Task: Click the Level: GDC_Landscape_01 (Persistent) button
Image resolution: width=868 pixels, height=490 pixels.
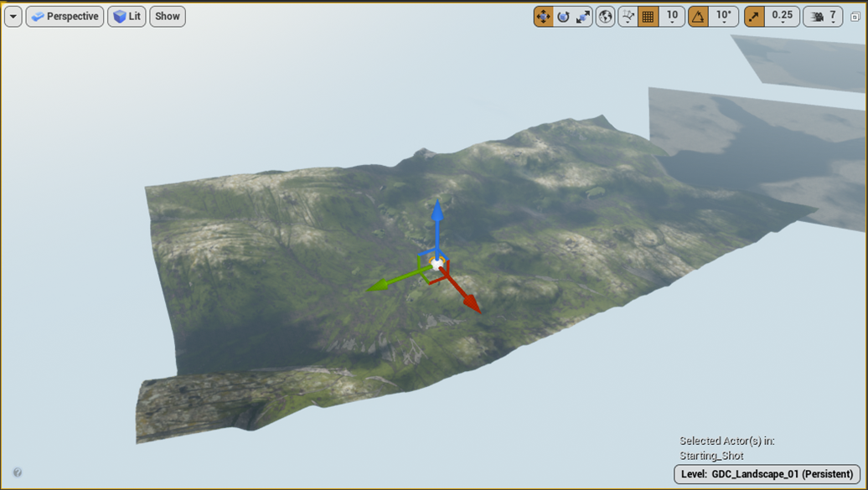Action: point(767,474)
